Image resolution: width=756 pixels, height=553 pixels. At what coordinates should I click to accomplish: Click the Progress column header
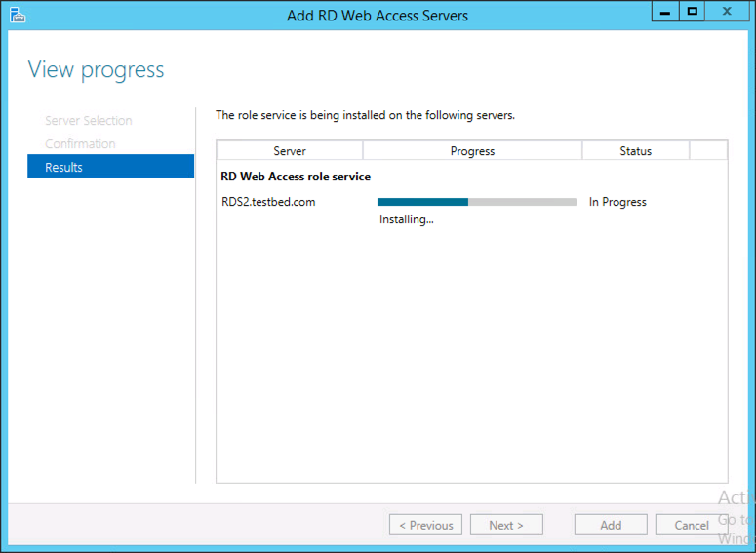tap(472, 150)
